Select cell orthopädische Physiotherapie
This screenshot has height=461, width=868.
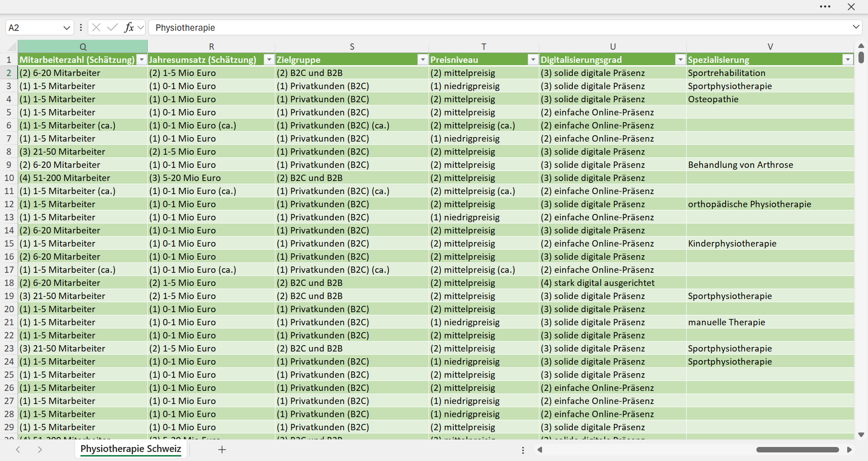coord(770,204)
